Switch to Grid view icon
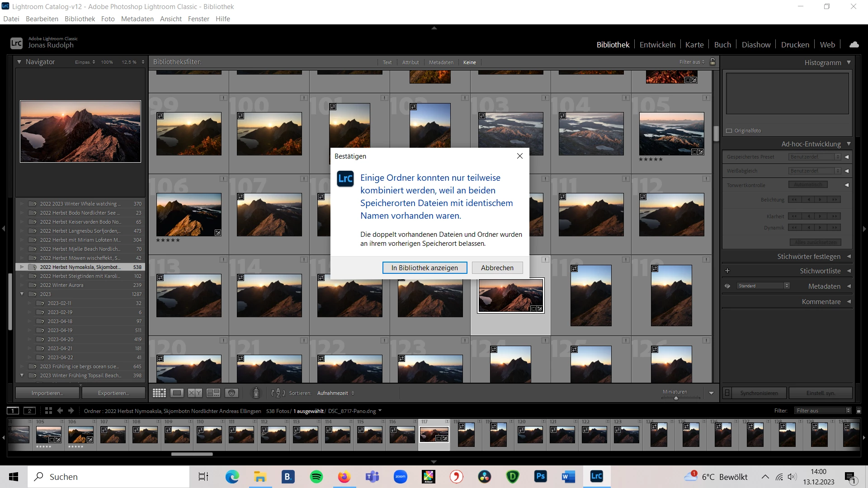 coord(159,393)
